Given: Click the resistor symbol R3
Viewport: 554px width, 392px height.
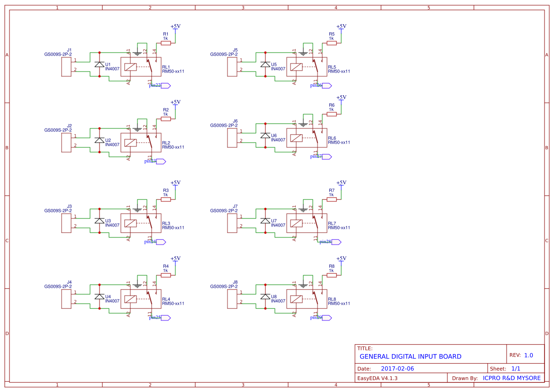Looking at the screenshot, I should click(x=165, y=199).
